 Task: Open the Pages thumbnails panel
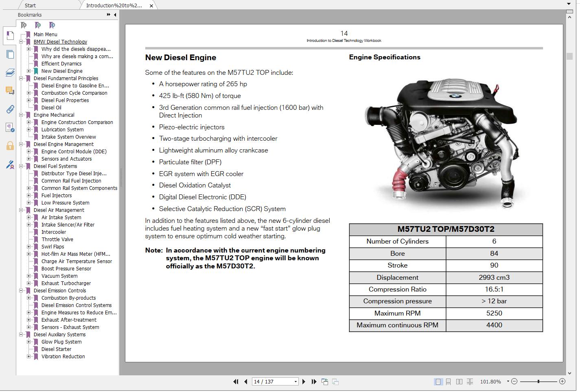[x=10, y=54]
